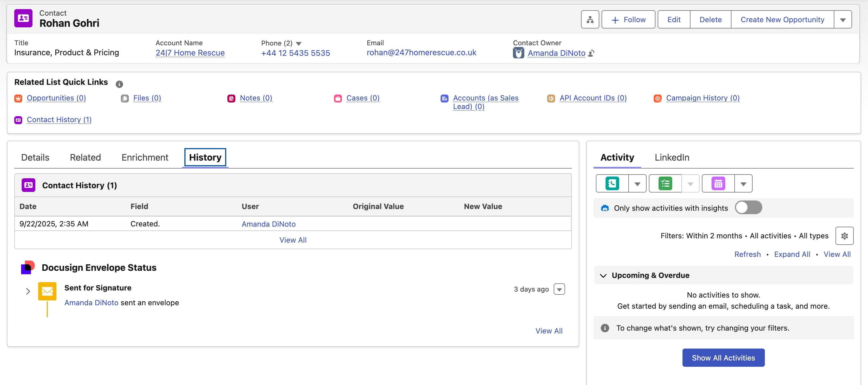Click the change owner icon beside Amanda DiNoto
This screenshot has height=385, width=868.
click(x=591, y=53)
